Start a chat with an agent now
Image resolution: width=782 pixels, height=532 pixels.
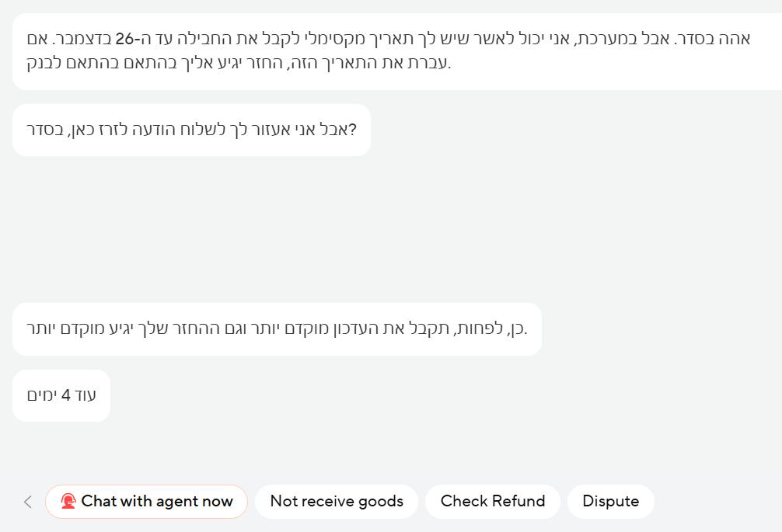pyautogui.click(x=156, y=502)
